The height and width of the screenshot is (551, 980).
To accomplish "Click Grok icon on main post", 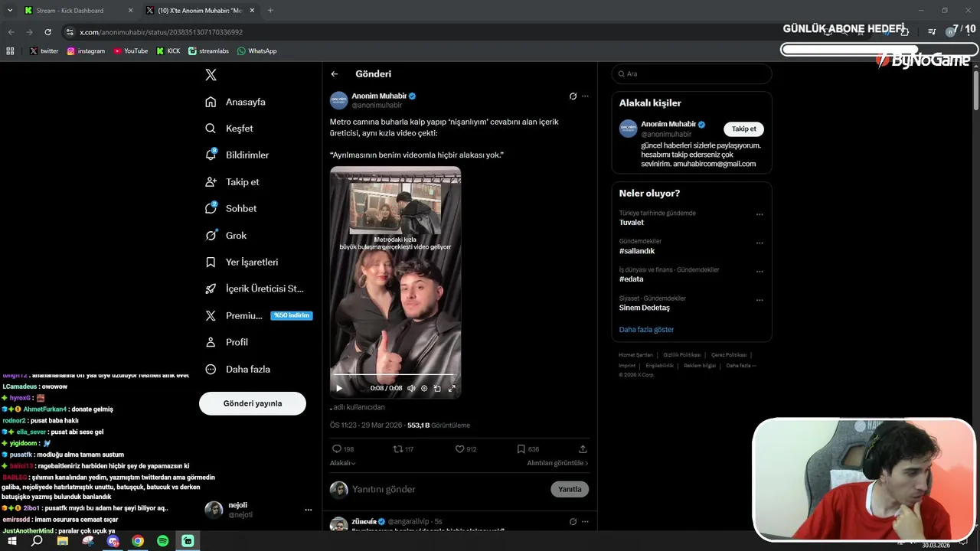I will (573, 96).
